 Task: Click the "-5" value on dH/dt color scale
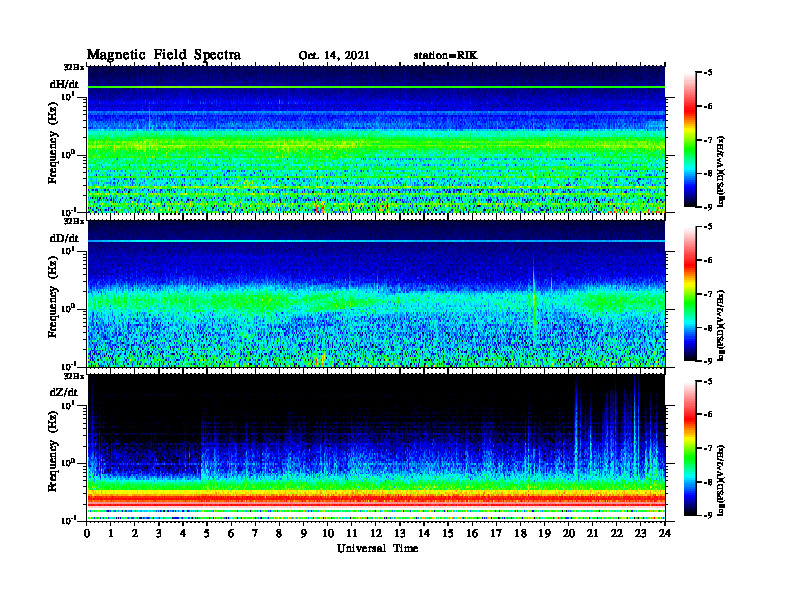(708, 73)
